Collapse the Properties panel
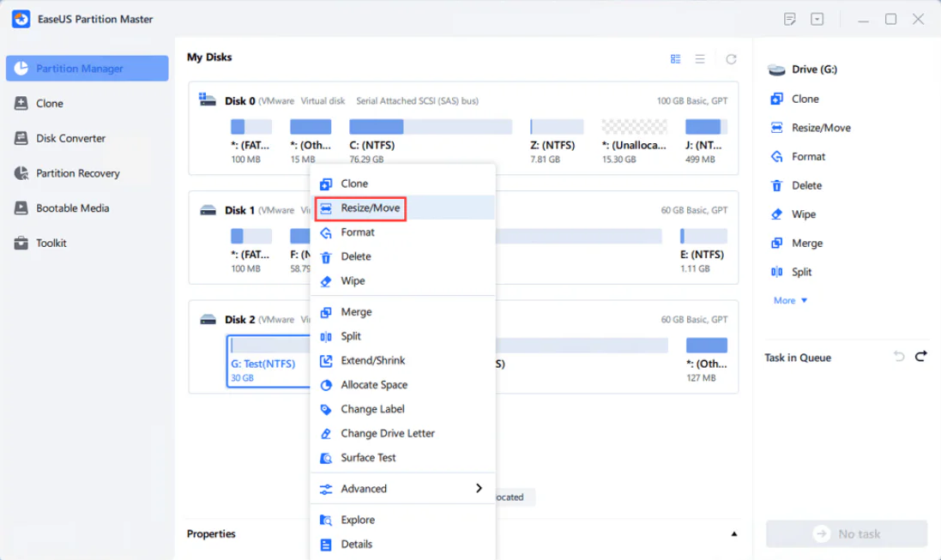941x560 pixels. pyautogui.click(x=733, y=533)
